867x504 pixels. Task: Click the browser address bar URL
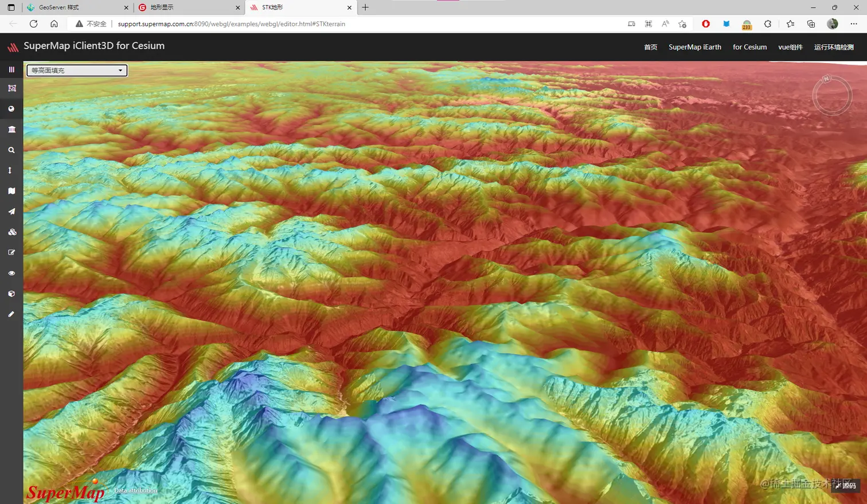point(231,24)
